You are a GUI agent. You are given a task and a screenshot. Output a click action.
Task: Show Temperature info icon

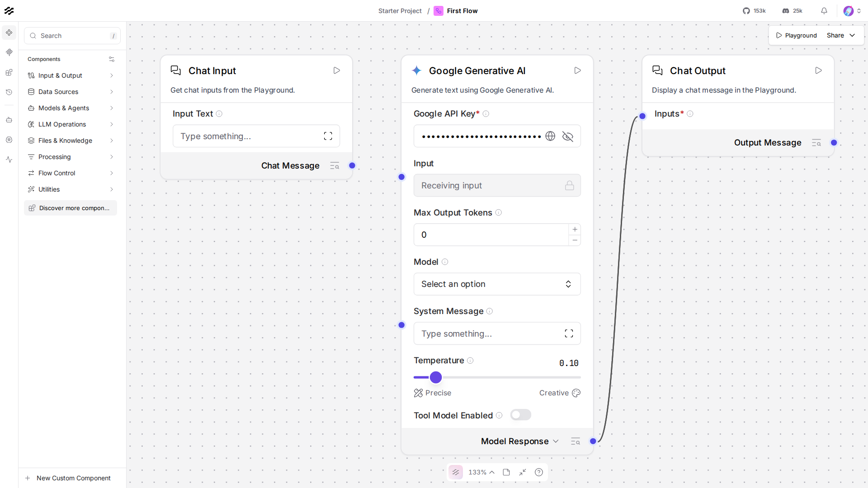pos(470,361)
